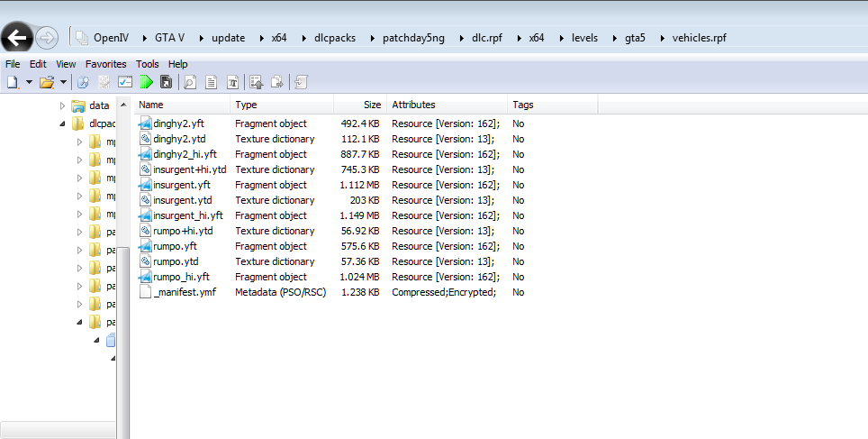Image resolution: width=868 pixels, height=439 pixels.
Task: Click the update breadcrumb segment
Action: coord(228,38)
